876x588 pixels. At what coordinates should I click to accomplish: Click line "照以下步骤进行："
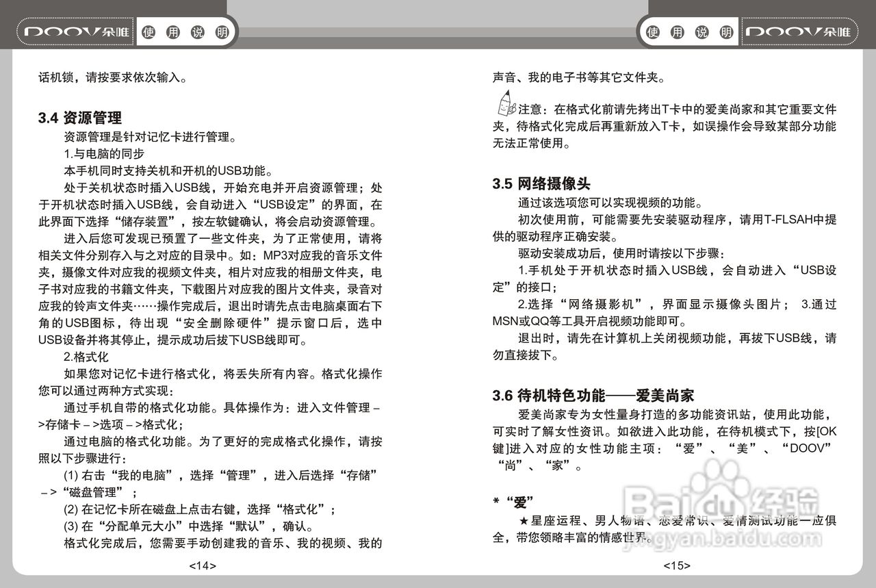83,458
